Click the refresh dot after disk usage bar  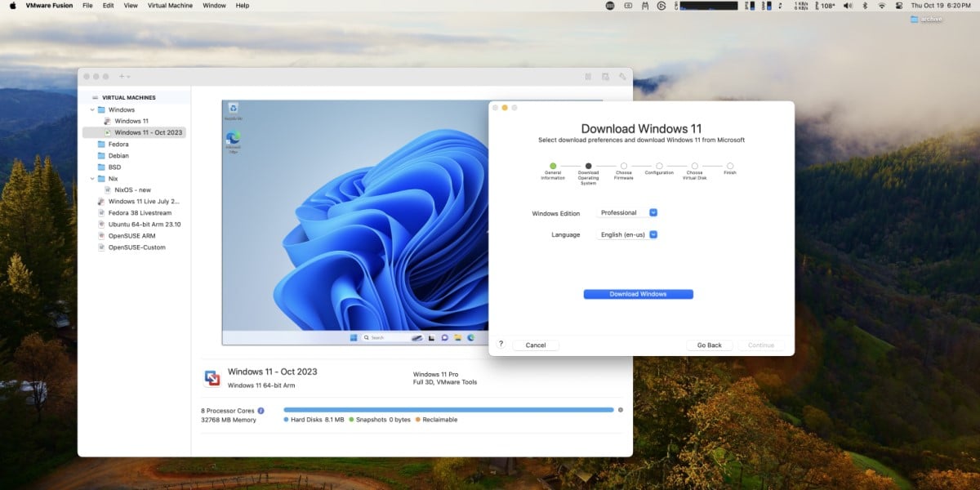[x=621, y=410]
